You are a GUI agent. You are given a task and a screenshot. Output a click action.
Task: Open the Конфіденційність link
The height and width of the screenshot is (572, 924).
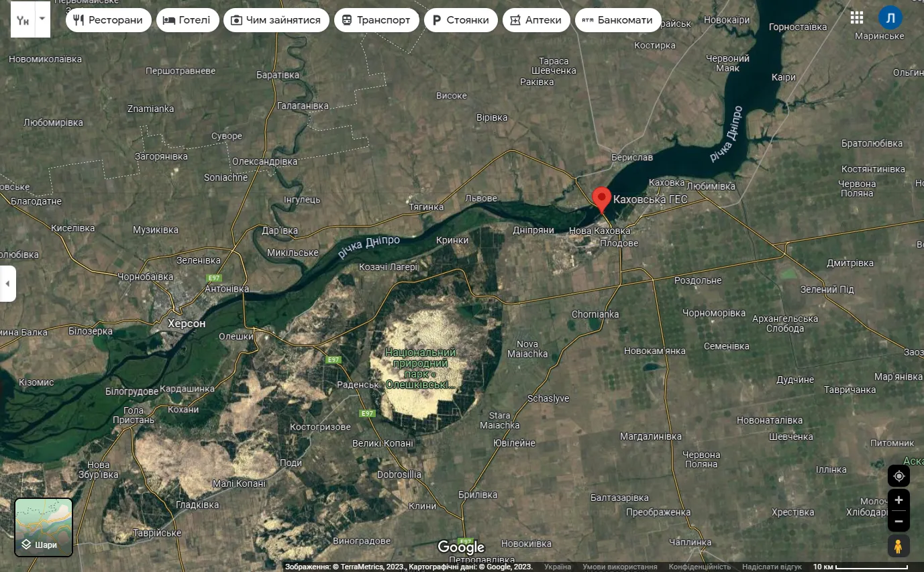[700, 567]
